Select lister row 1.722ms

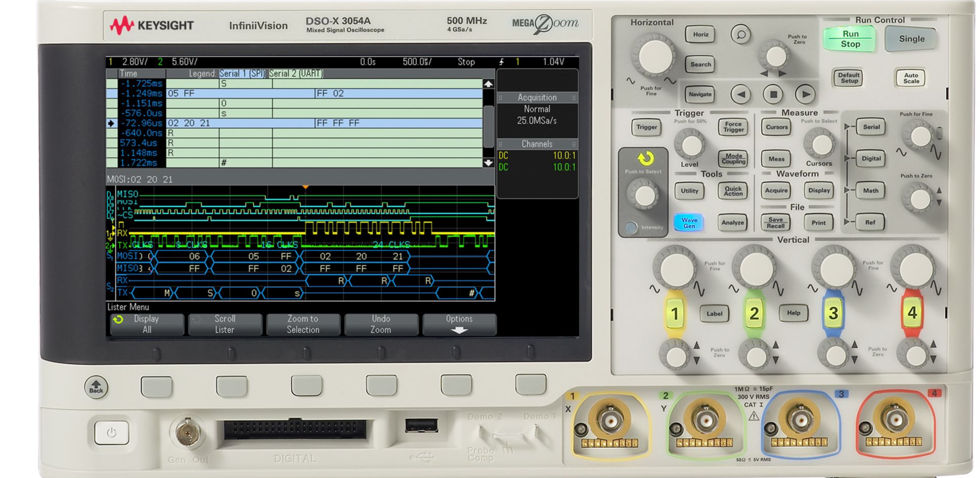(294, 163)
